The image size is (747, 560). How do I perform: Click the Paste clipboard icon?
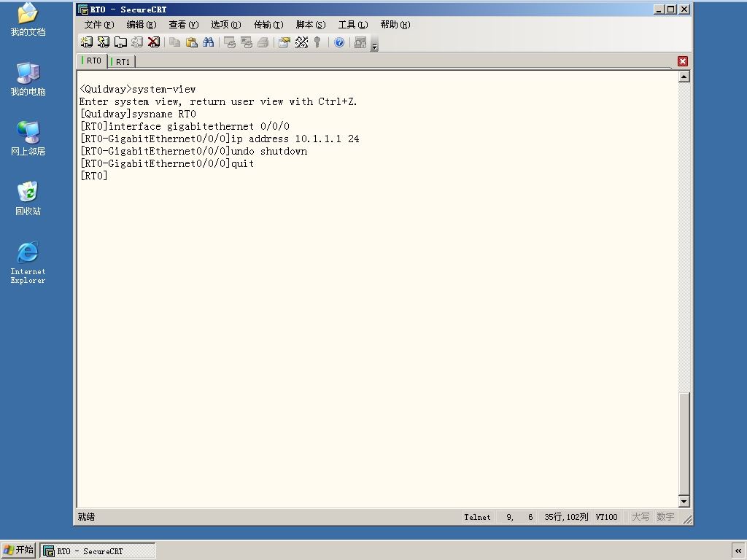(x=192, y=42)
